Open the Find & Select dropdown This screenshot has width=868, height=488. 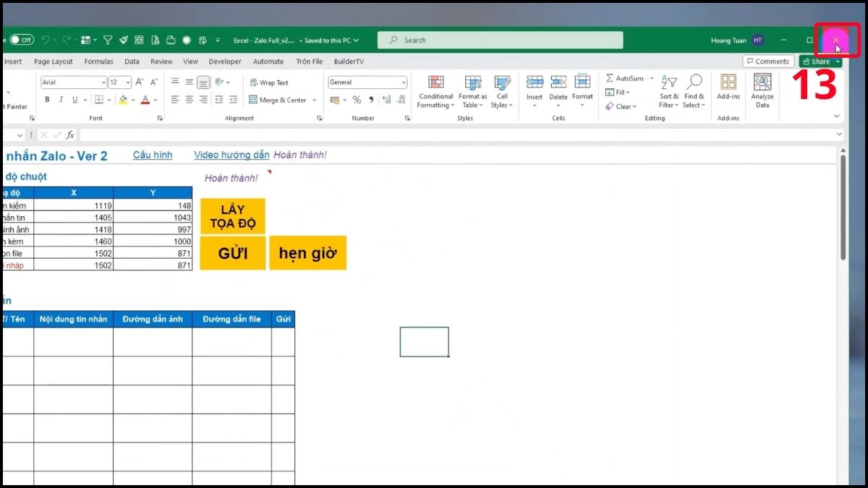click(x=694, y=92)
